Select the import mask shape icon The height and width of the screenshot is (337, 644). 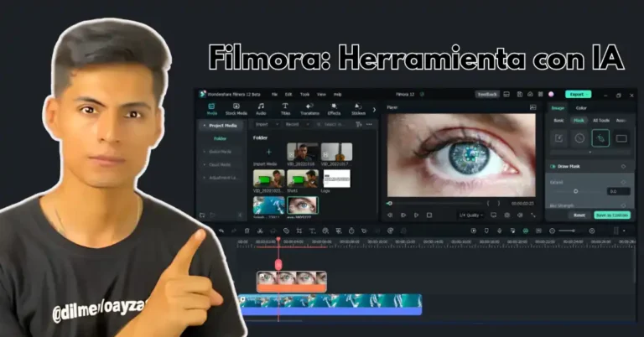[x=559, y=138]
